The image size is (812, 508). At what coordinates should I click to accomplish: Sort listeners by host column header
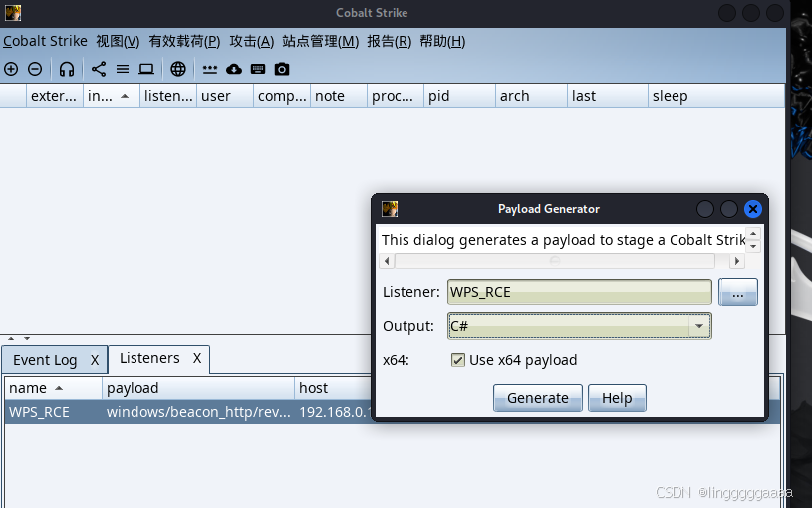[x=333, y=388]
